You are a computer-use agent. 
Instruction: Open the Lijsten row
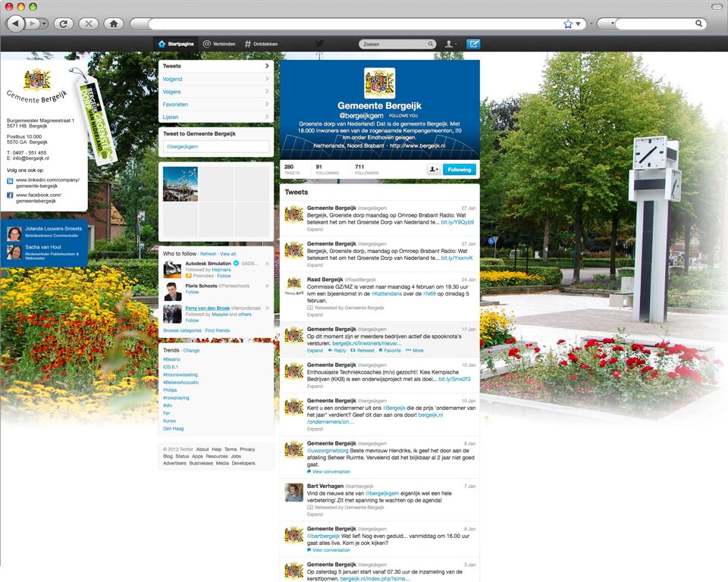216,117
